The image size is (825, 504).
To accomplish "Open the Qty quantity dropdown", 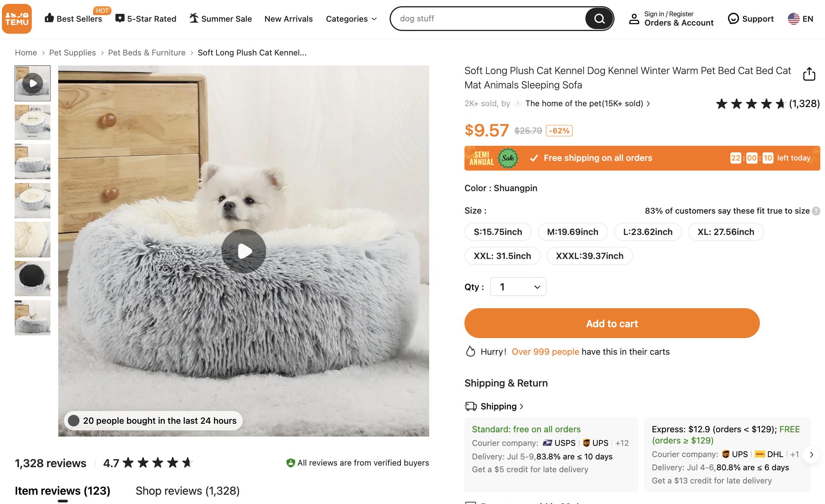I will coord(518,287).
